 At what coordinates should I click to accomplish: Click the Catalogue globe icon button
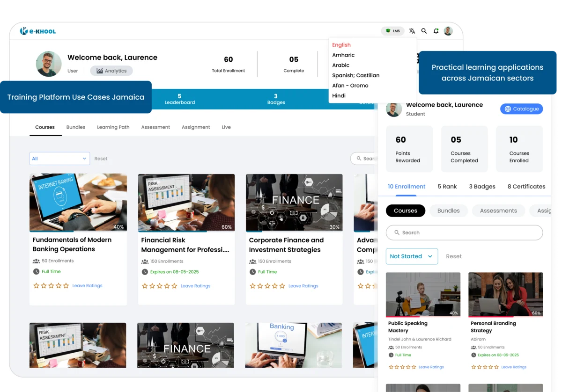[x=521, y=109]
